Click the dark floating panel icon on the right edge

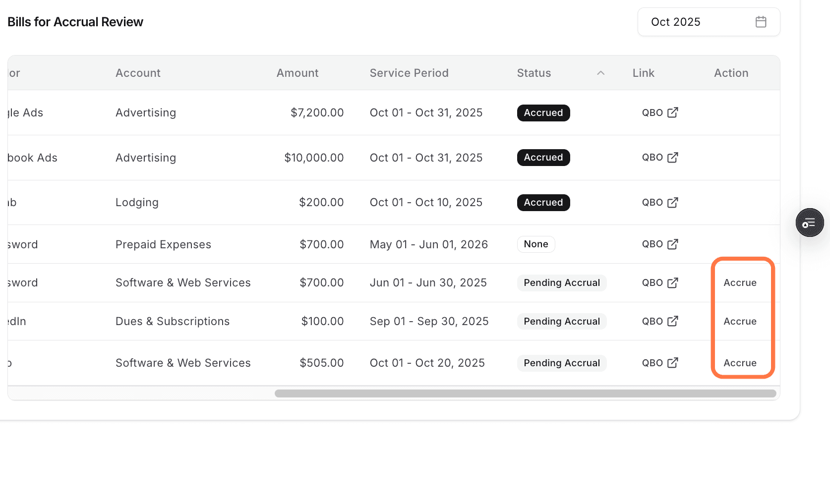pos(809,223)
